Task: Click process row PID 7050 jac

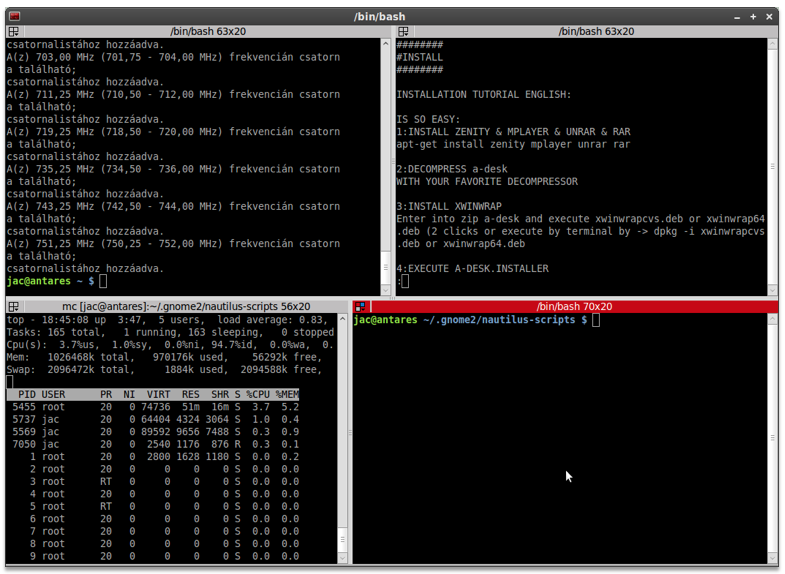Action: 155,444
